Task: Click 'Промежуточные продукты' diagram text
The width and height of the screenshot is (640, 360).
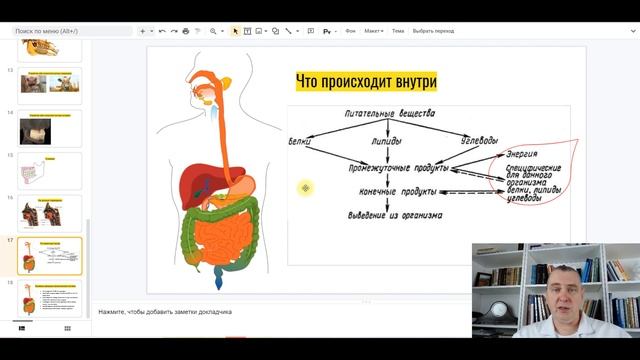Action: (399, 168)
